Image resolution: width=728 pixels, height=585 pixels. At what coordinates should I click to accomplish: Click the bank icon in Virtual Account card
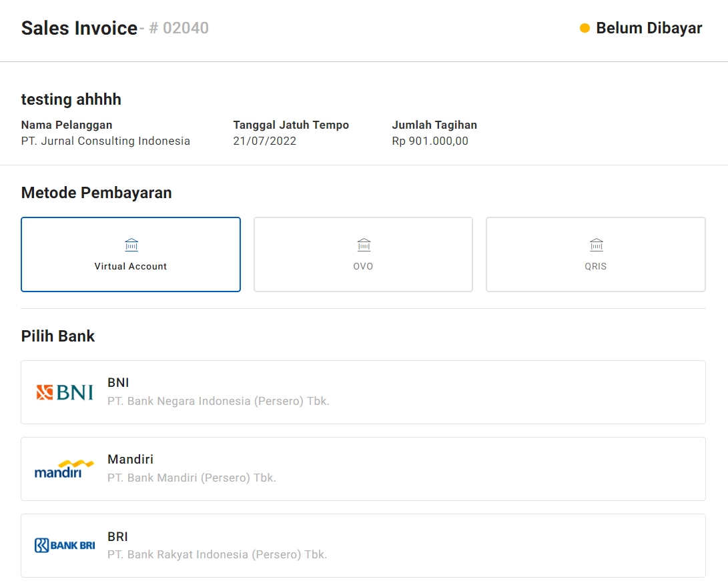[131, 245]
